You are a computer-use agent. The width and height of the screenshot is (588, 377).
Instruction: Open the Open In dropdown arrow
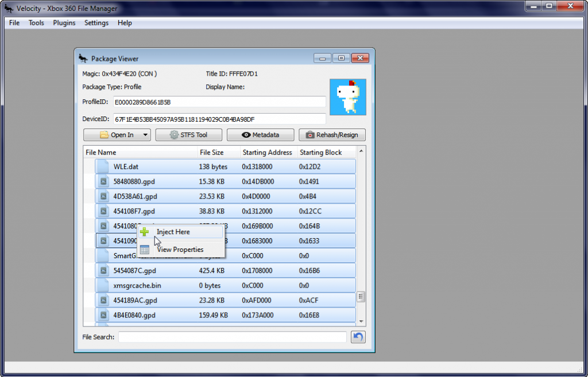point(146,134)
